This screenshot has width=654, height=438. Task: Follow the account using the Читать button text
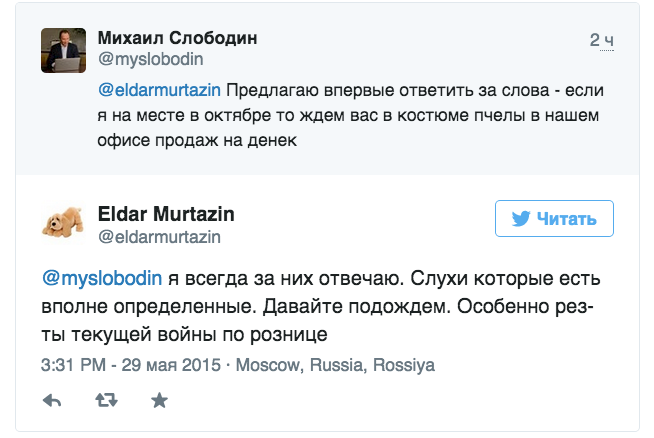(x=566, y=219)
